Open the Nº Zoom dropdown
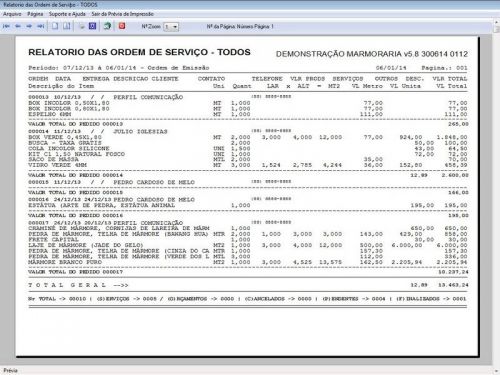Screen dimensions: 500x375 pos(171,27)
